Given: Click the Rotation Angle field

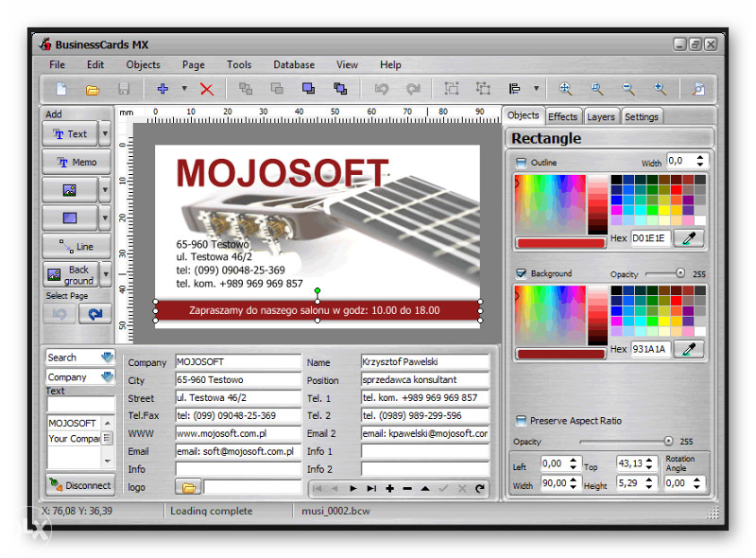Looking at the screenshot, I should click(679, 483).
